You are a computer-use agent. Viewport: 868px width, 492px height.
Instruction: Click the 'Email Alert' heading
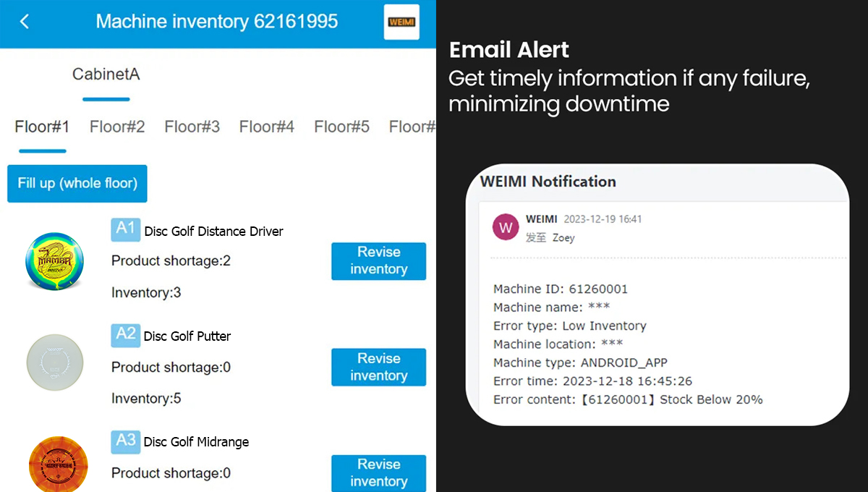509,50
